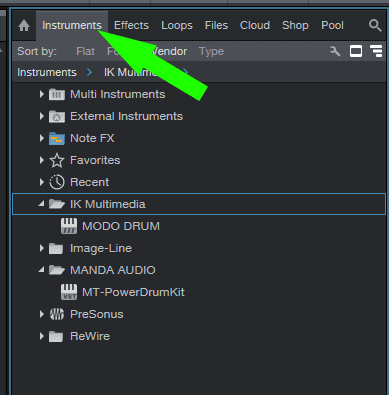This screenshot has width=389, height=395.
Task: Expand the Recent list
Action: 41,182
